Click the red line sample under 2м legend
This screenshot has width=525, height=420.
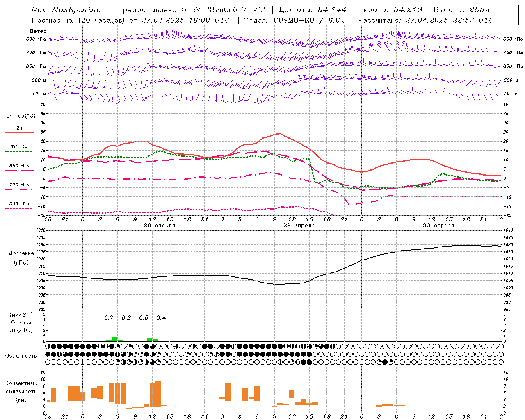[x=19, y=132]
